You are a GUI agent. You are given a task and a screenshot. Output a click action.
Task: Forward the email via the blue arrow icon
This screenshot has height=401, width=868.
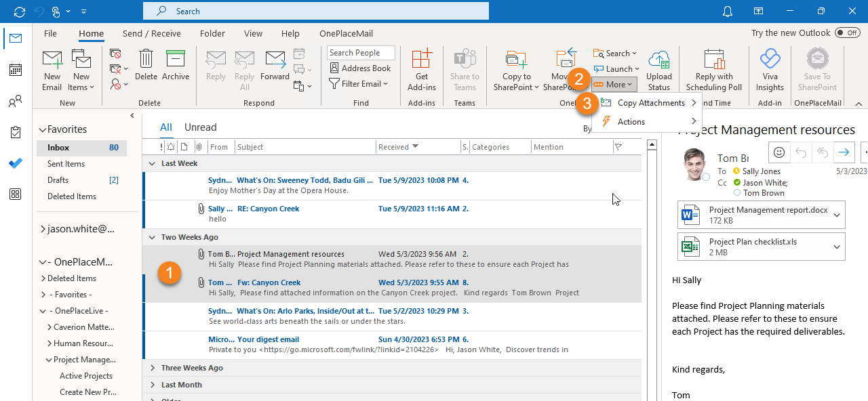[844, 152]
